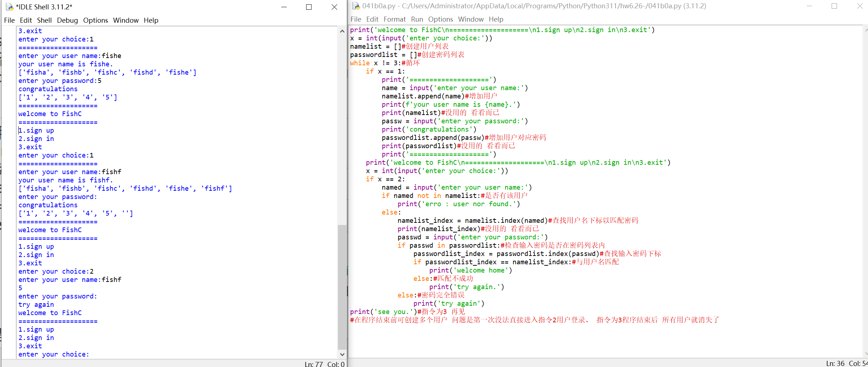The height and width of the screenshot is (367, 868).
Task: Click the six-name list ending 'fishf' in shell
Action: (x=125, y=189)
